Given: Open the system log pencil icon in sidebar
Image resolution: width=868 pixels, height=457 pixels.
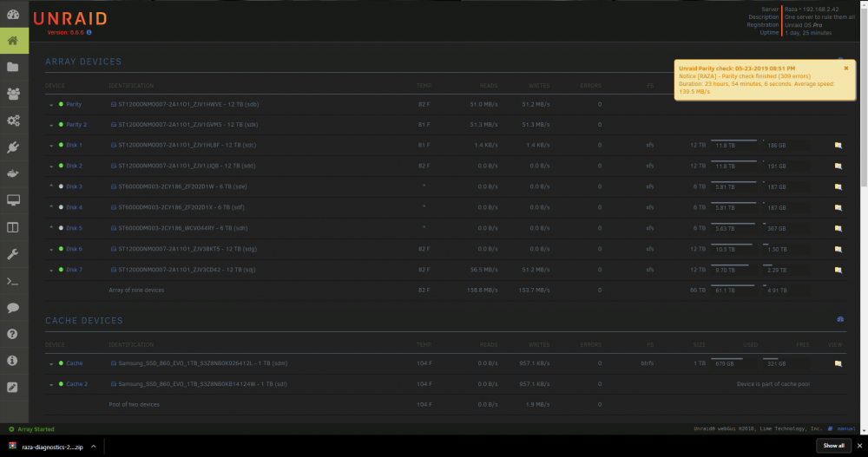Looking at the screenshot, I should coord(13,388).
